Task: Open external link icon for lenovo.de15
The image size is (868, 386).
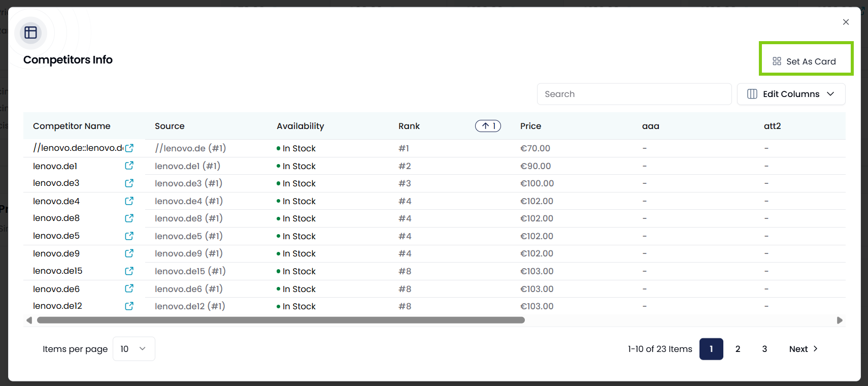Action: click(x=129, y=271)
